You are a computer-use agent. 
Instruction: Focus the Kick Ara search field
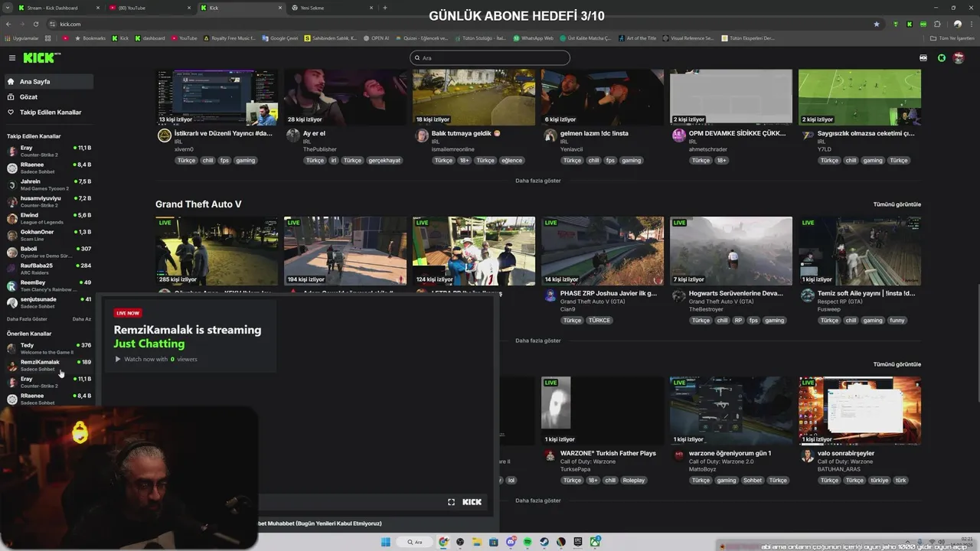(x=490, y=58)
